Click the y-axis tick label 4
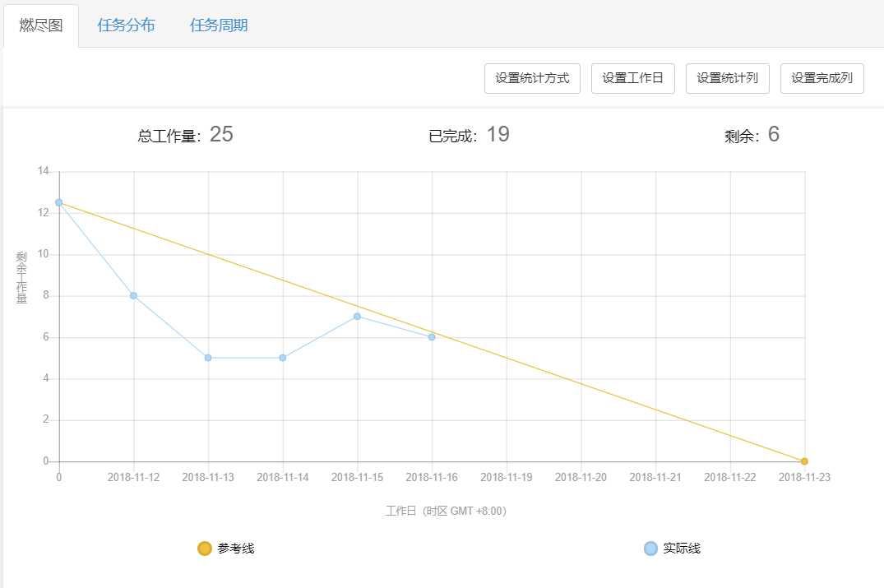Screen dimensions: 884x588 [46, 378]
